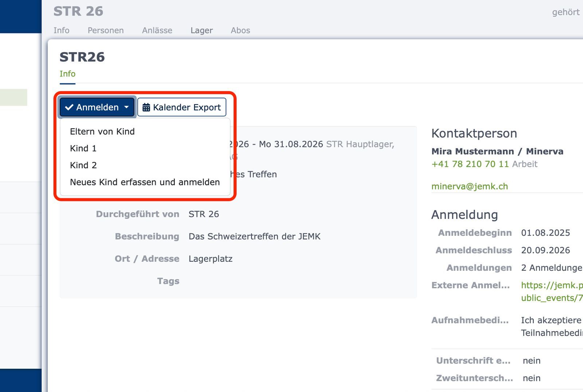Switch to the Personen tab
The width and height of the screenshot is (583, 392).
pyautogui.click(x=105, y=31)
